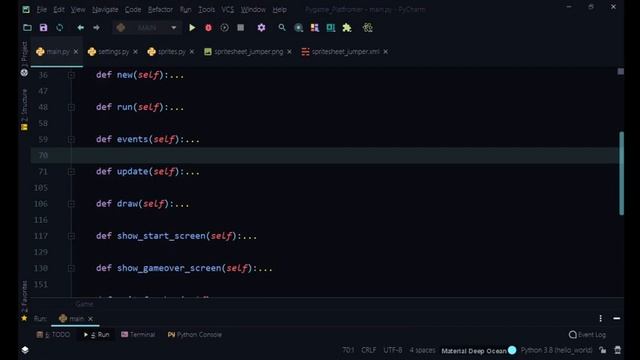This screenshot has width=640, height=360.
Task: Click the teal search everywhere icon
Action: point(298,28)
